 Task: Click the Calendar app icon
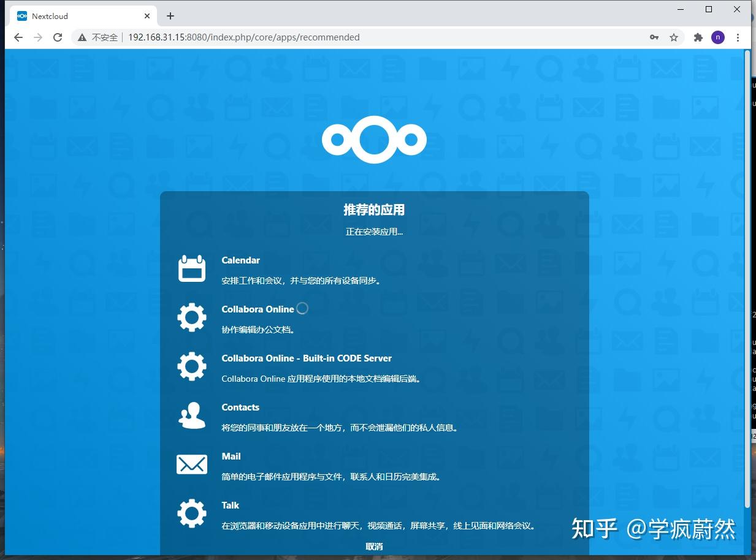point(191,268)
